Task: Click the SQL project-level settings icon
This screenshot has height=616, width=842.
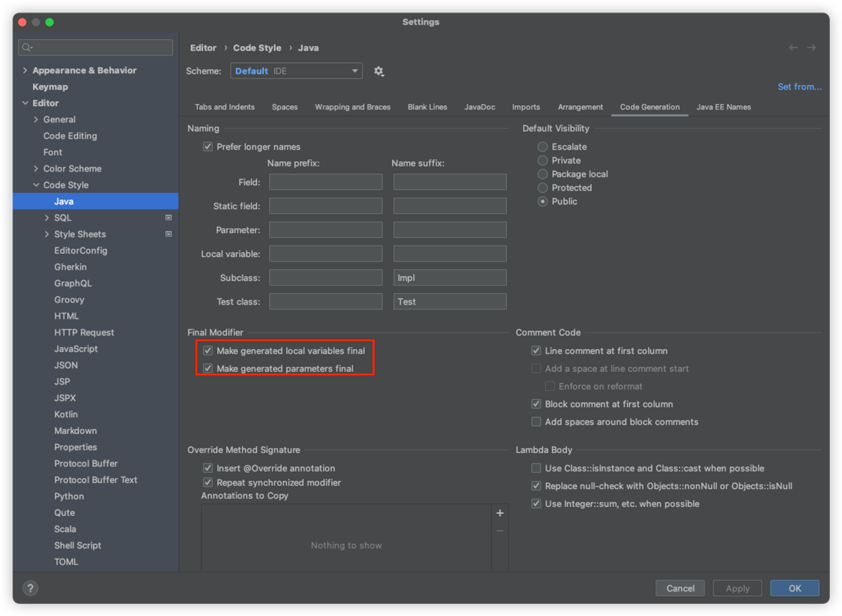Action: (168, 218)
